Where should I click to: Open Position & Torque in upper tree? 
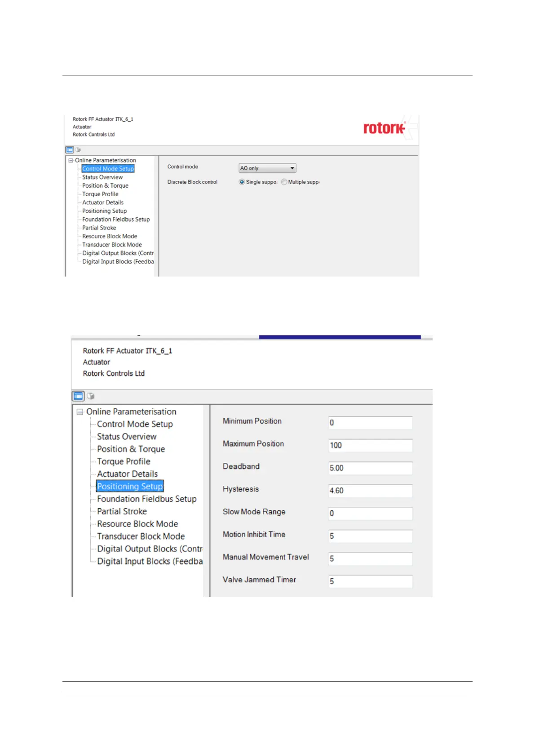[105, 186]
